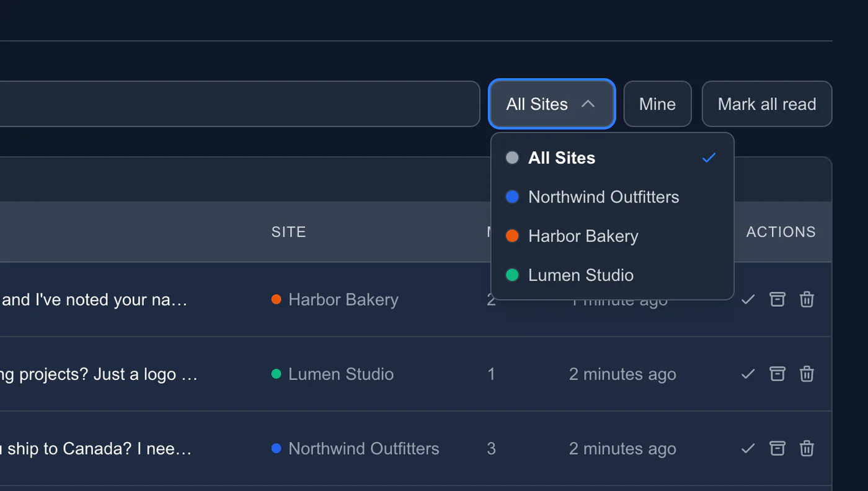Image resolution: width=868 pixels, height=491 pixels.
Task: Open the message starting 'and I've noted your na…'
Action: (x=95, y=299)
